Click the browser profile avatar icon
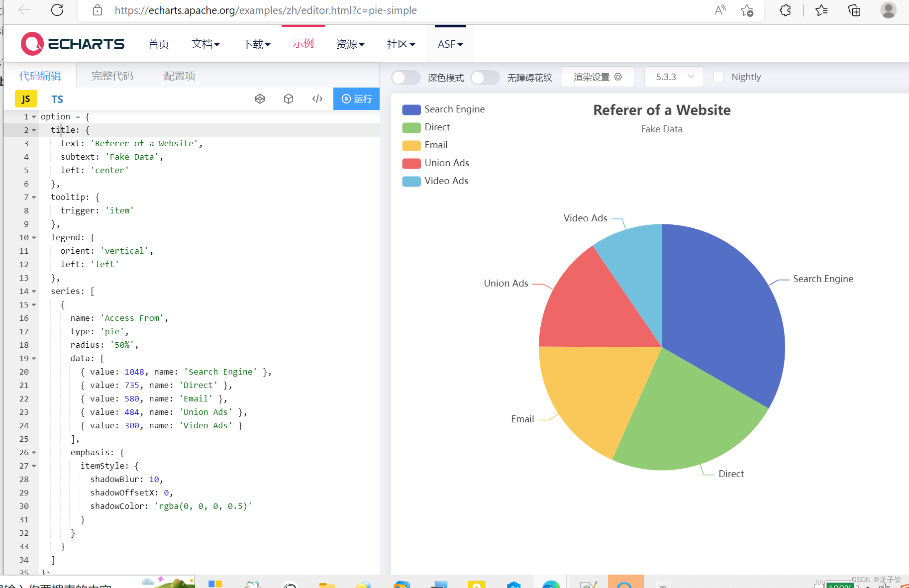The width and height of the screenshot is (909, 588). [888, 10]
